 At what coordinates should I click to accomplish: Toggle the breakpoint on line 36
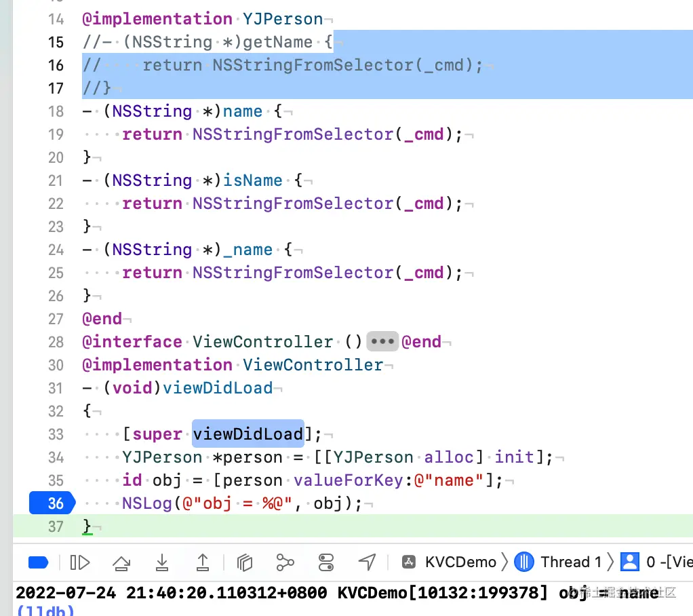tap(52, 503)
